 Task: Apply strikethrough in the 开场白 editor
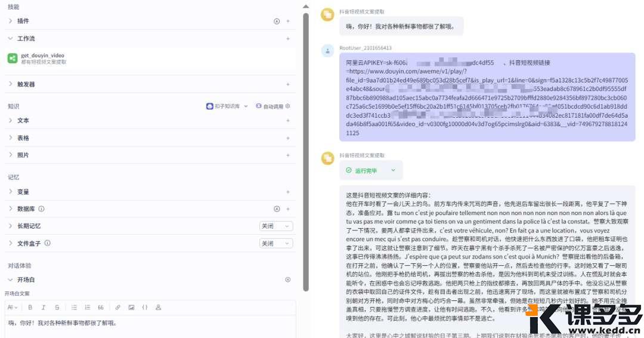pyautogui.click(x=57, y=307)
